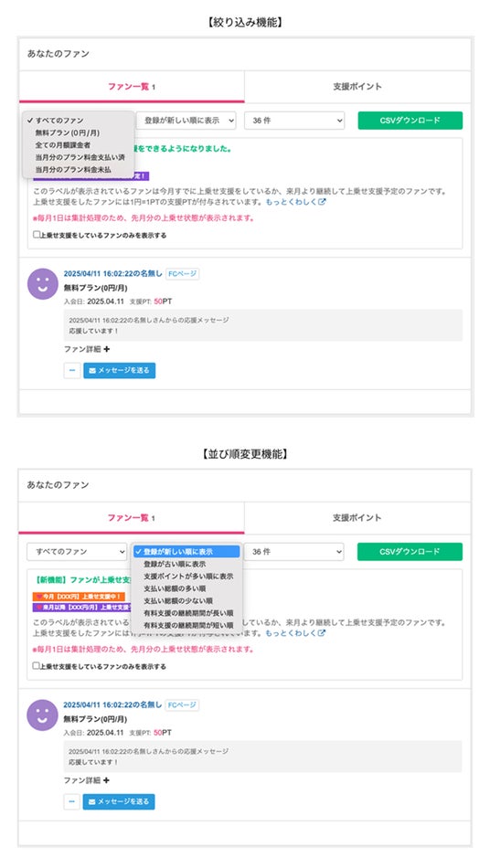Click the purple smiley avatar in bottom panel

tap(43, 715)
